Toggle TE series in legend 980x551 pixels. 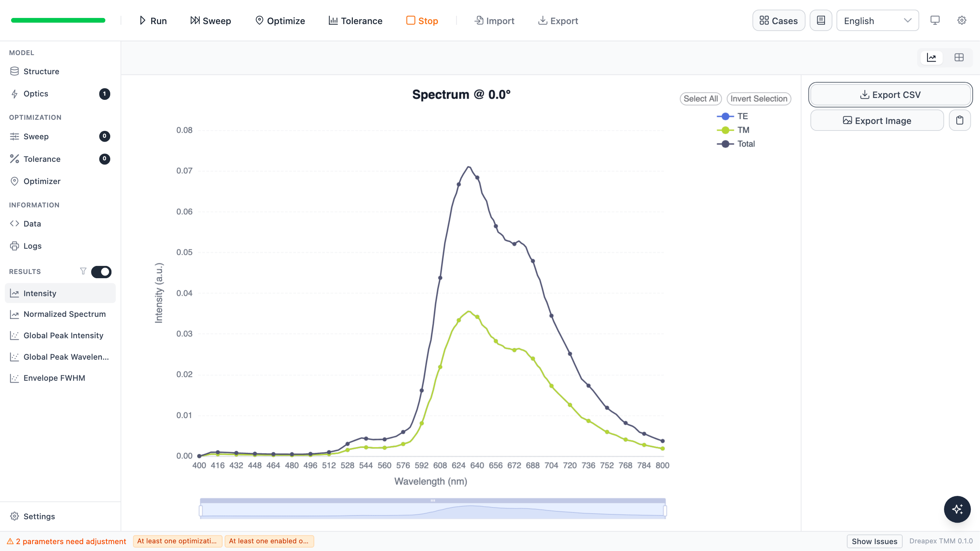click(732, 116)
